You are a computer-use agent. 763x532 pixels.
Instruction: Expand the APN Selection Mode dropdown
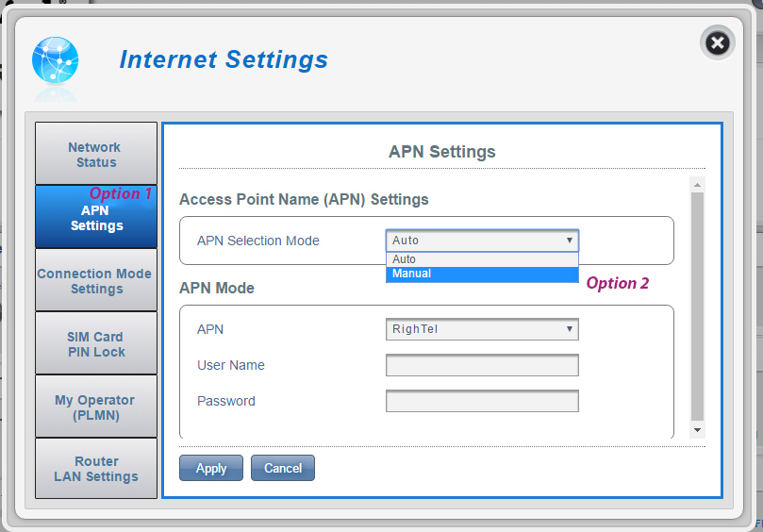(482, 241)
